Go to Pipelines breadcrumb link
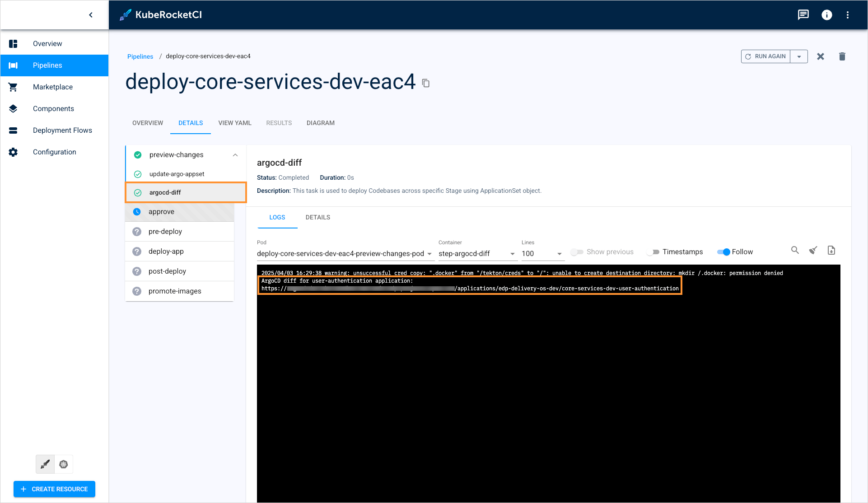Screen dimensions: 868x503 (140, 56)
